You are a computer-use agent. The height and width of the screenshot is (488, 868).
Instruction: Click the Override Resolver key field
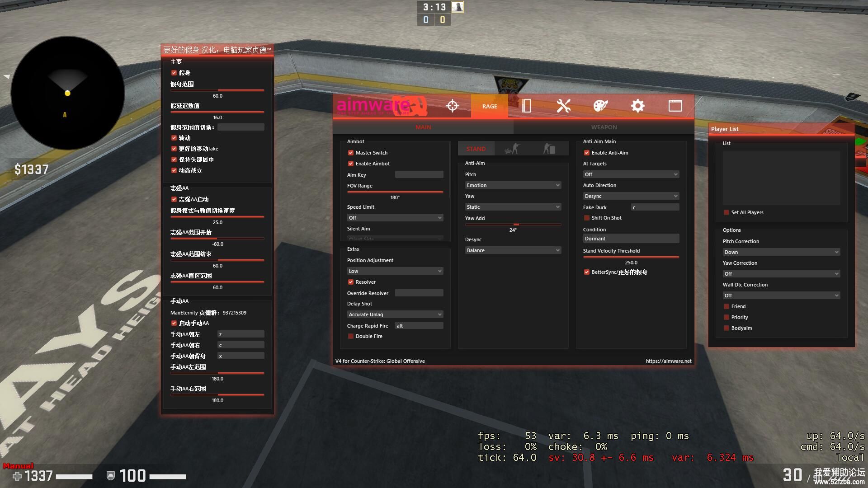pos(419,293)
